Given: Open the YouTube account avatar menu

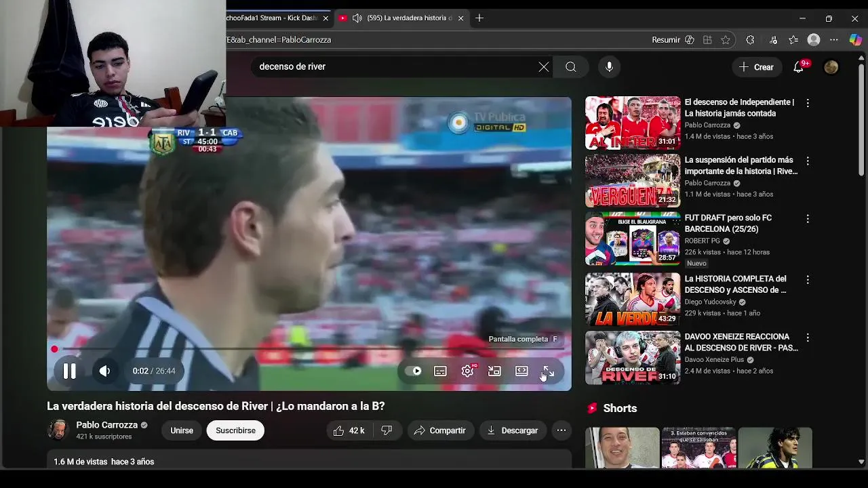Looking at the screenshot, I should 831,67.
